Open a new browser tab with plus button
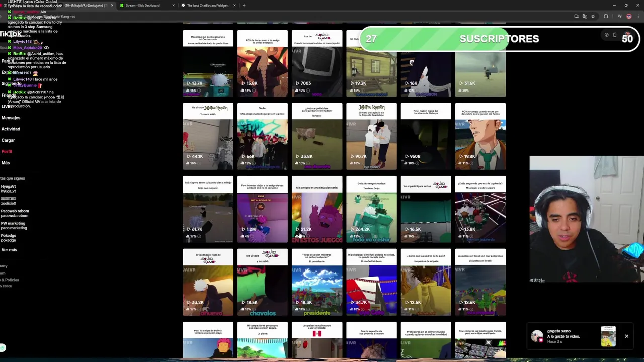Viewport: 644px width, 362px height. [x=244, y=5]
